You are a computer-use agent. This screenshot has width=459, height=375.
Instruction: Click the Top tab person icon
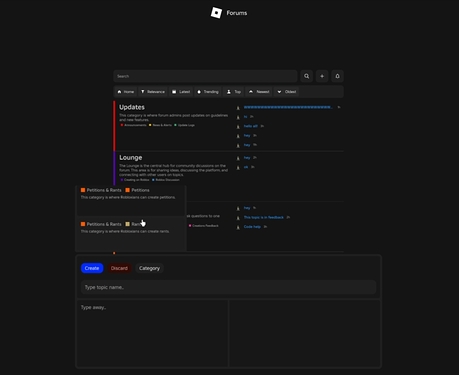(229, 92)
